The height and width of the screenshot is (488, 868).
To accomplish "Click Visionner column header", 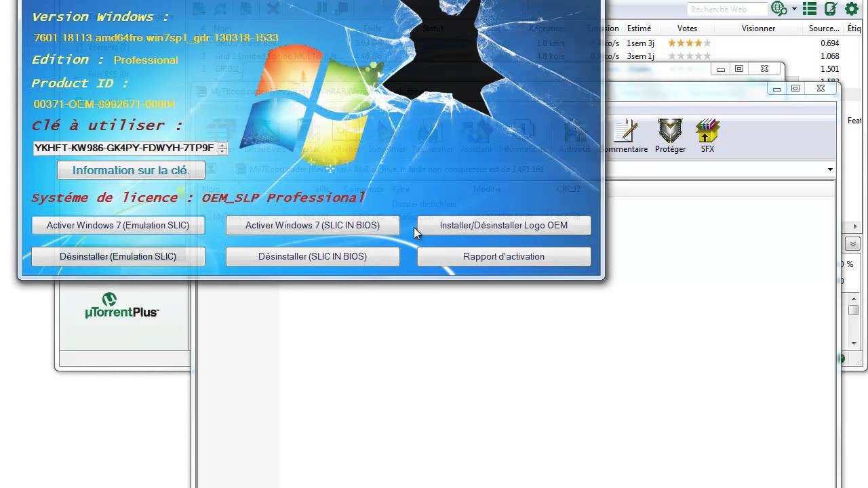I will 758,28.
